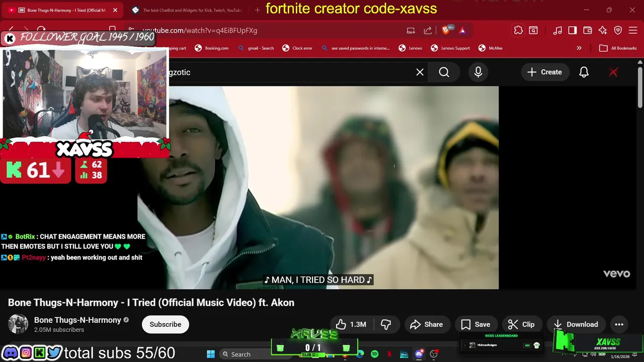This screenshot has height=362, width=644.
Task: Open Brave Rewards triangle icon
Action: [x=462, y=31]
